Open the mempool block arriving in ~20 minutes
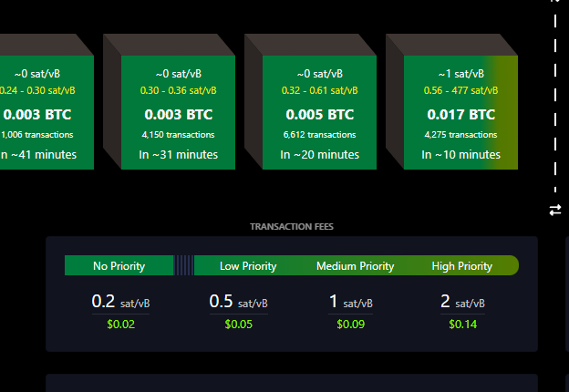The image size is (569, 392). coord(319,112)
